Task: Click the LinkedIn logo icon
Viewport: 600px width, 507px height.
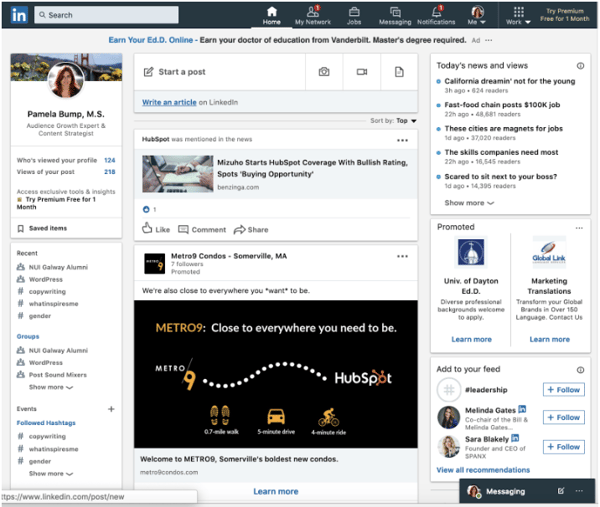Action: pos(19,15)
